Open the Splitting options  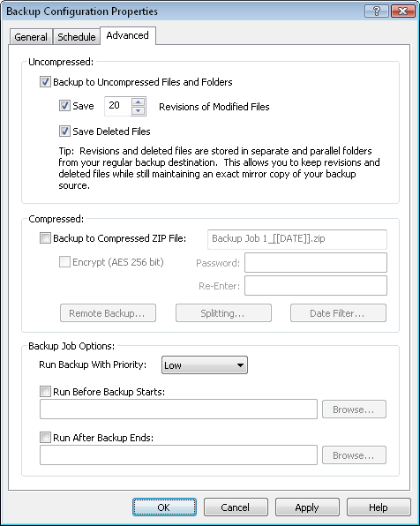coord(223,313)
